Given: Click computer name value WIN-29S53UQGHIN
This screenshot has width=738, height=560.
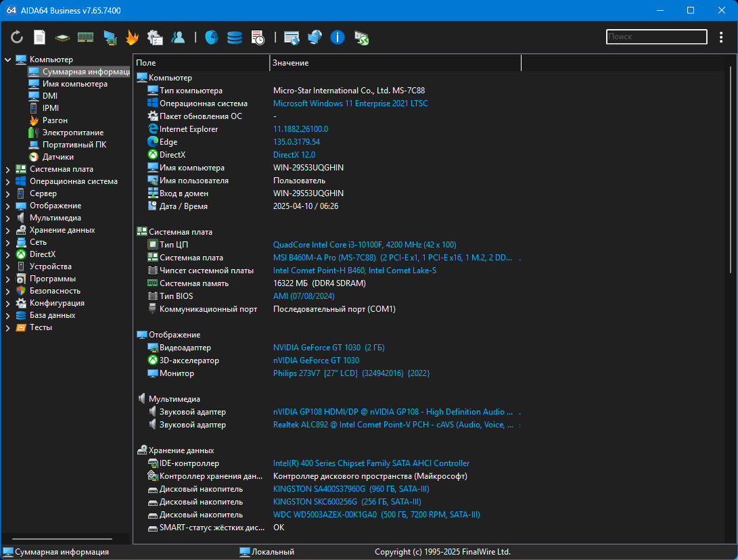Looking at the screenshot, I should 308,168.
